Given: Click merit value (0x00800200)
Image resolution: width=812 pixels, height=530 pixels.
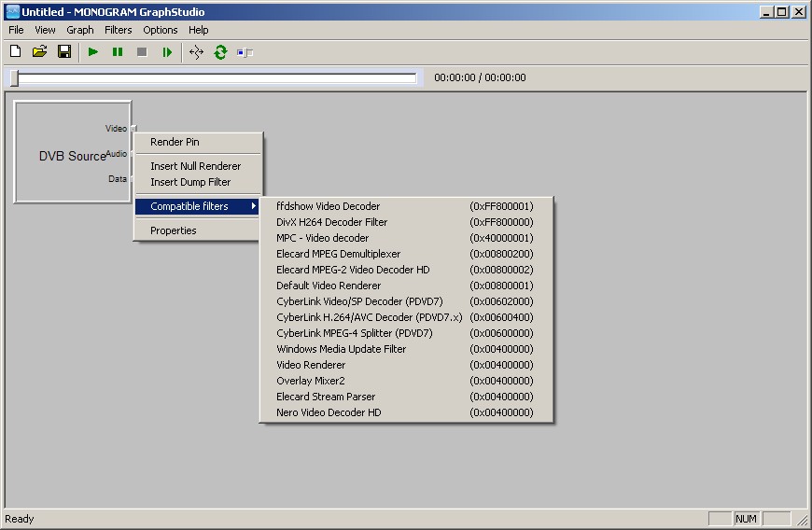Looking at the screenshot, I should pyautogui.click(x=501, y=254).
